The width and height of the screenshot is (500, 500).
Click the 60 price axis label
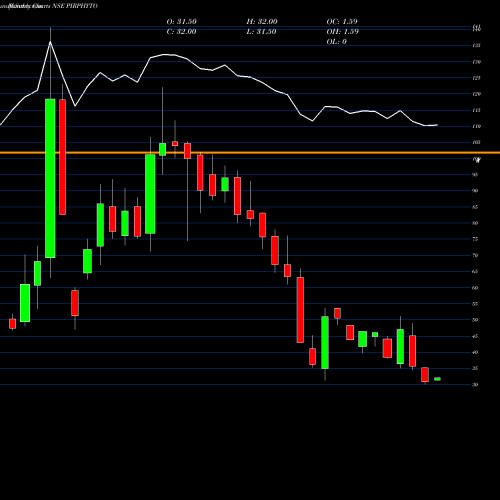475,288
